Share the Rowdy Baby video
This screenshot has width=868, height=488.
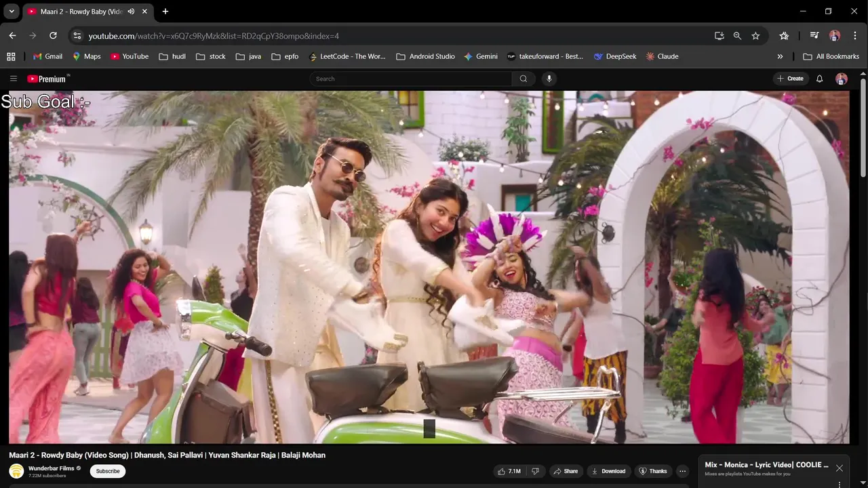point(565,471)
